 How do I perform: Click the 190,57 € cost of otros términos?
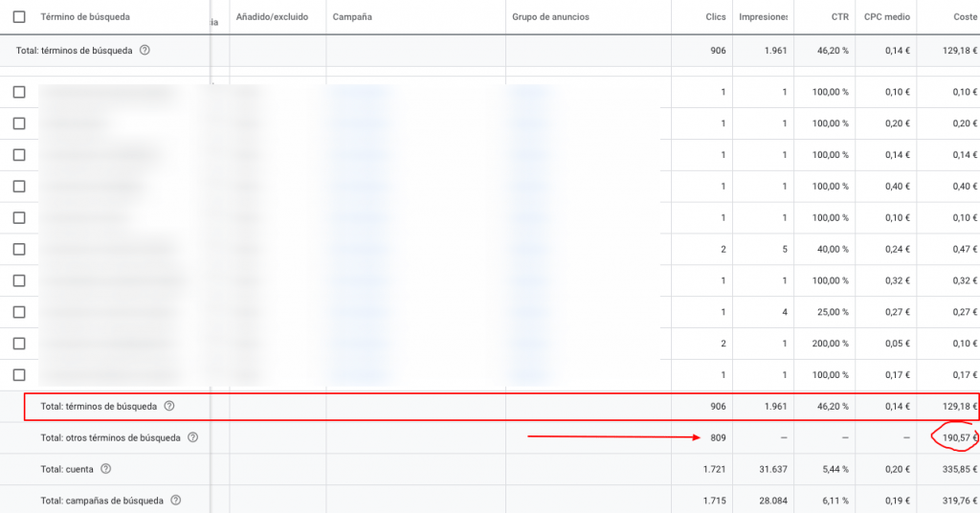(x=959, y=437)
